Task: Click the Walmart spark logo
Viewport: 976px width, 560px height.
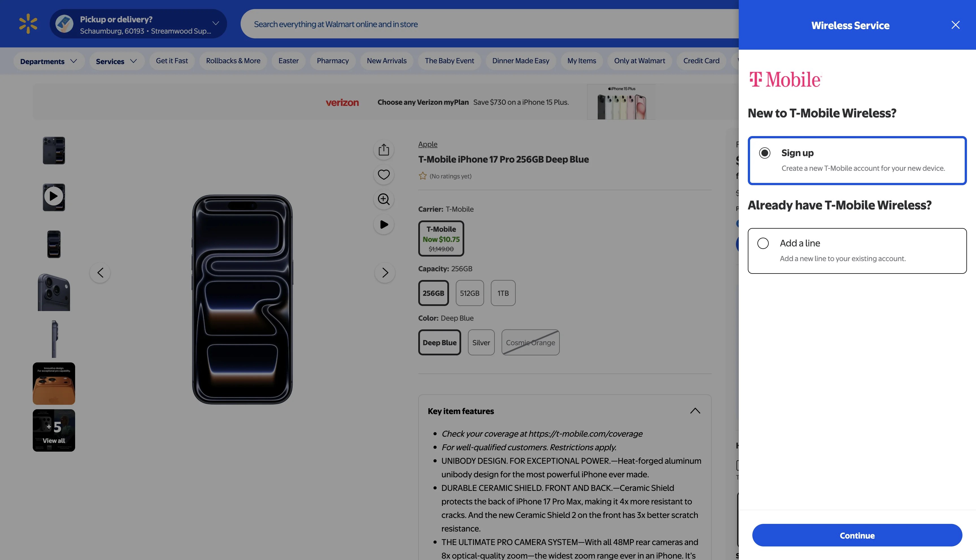Action: pyautogui.click(x=28, y=24)
